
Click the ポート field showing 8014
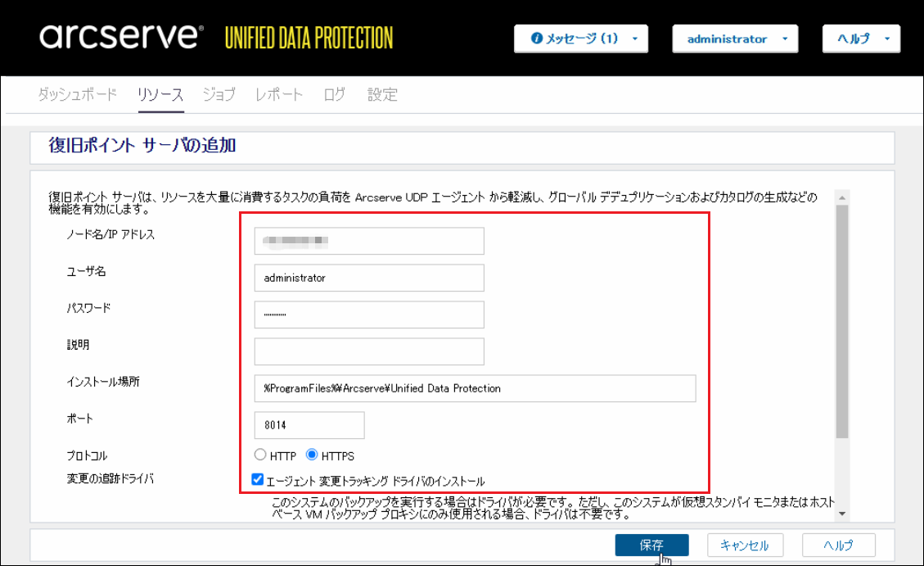click(x=309, y=425)
